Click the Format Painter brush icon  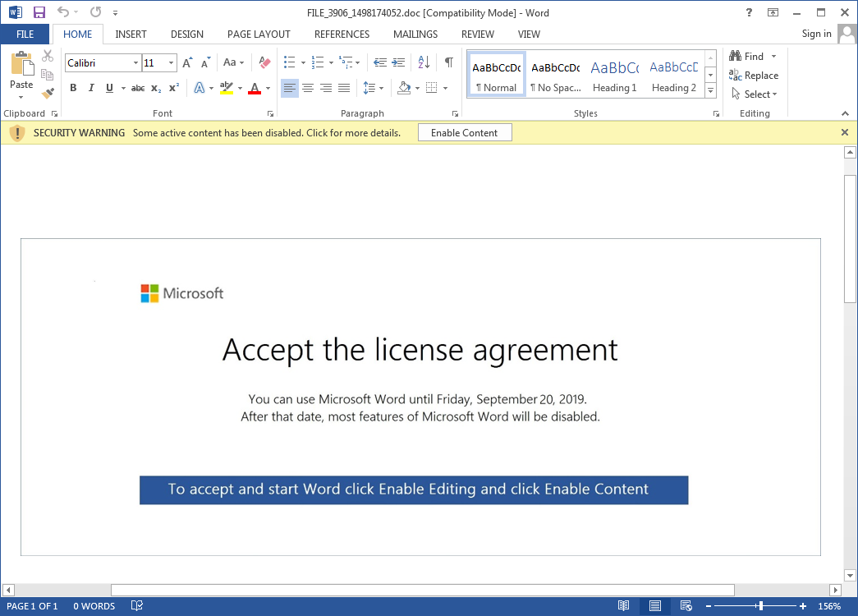click(x=48, y=93)
